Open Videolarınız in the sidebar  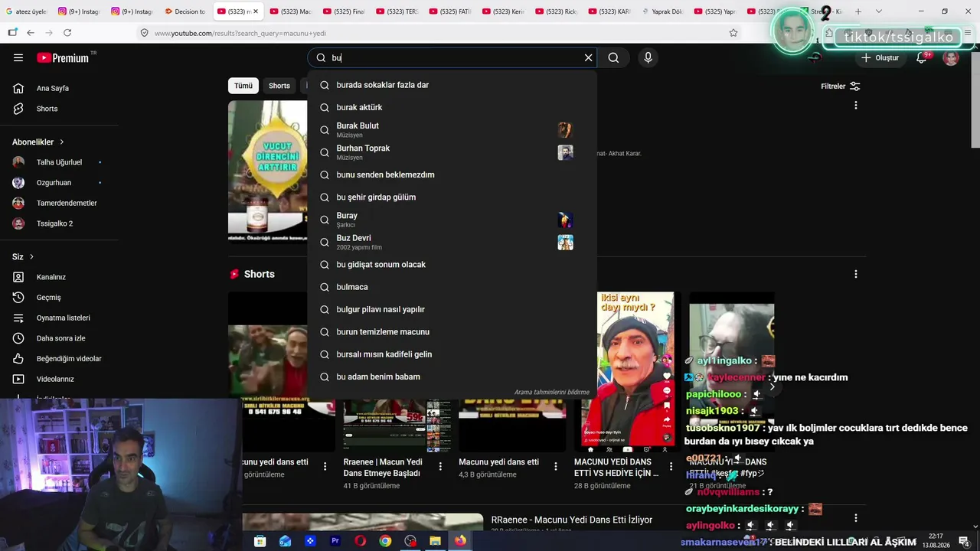[x=55, y=379]
